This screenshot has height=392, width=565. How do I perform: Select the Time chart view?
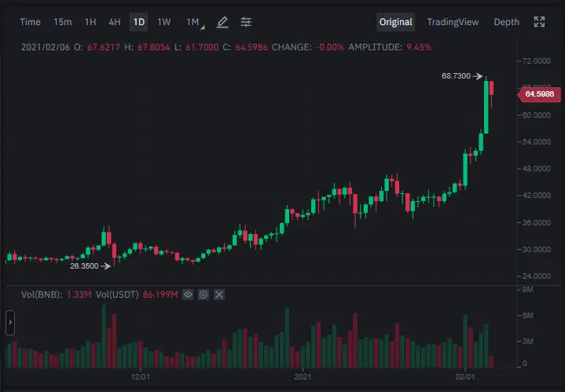tap(30, 22)
